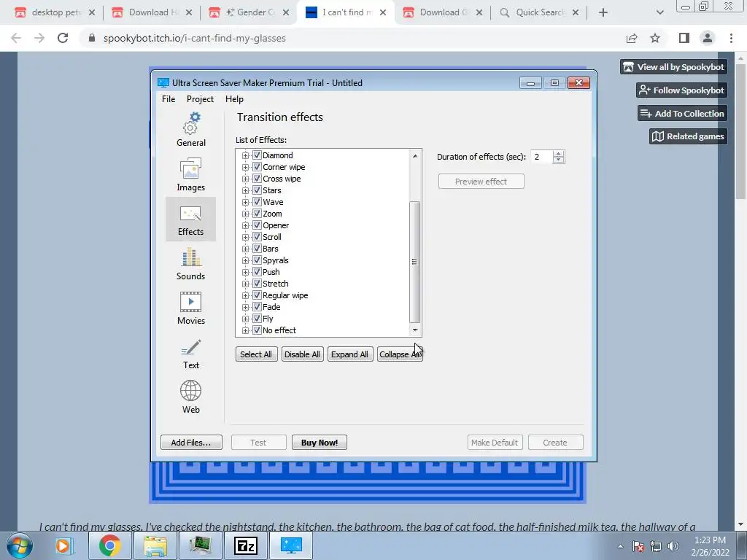The image size is (747, 560).
Task: Open Chrome three-dot menu
Action: [x=731, y=38]
